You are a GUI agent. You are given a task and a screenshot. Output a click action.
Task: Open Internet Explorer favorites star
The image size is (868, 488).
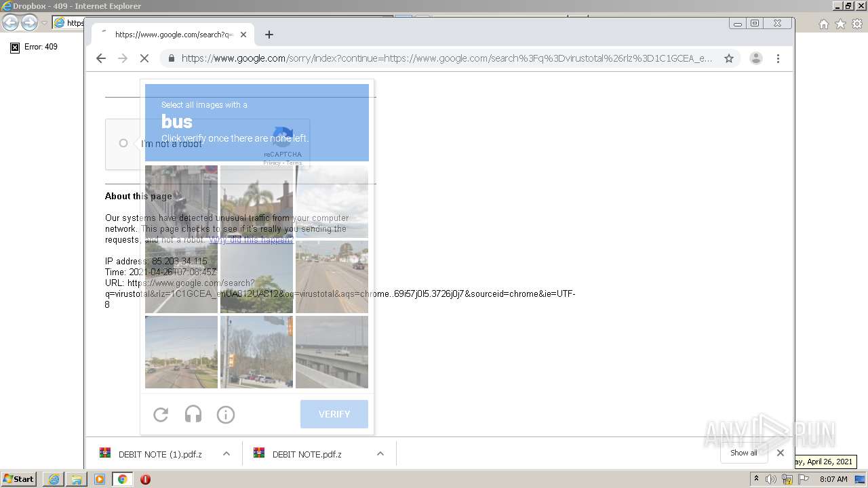pyautogui.click(x=840, y=24)
